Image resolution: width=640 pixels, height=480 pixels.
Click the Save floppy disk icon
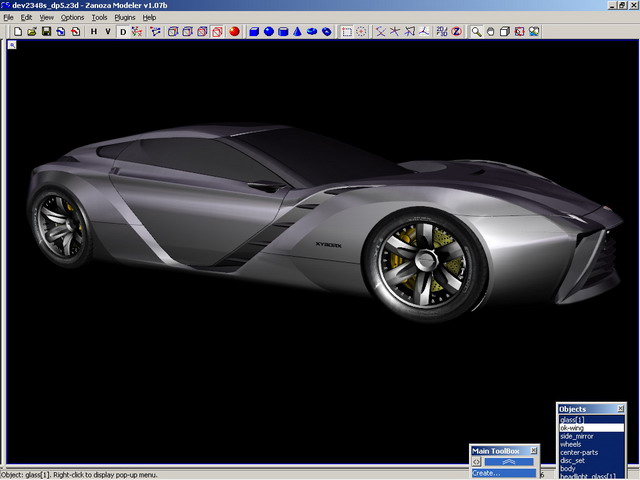point(46,31)
